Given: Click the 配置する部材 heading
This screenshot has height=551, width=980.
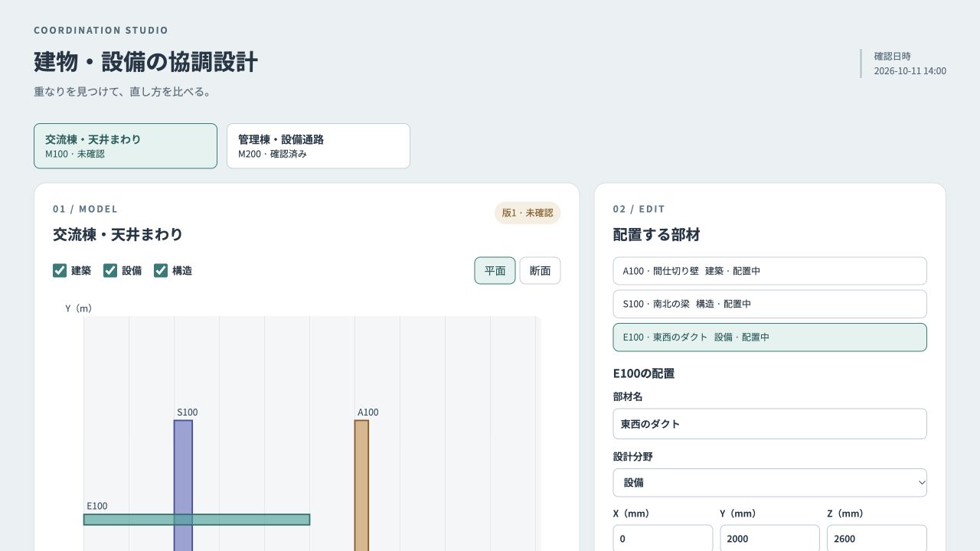Looking at the screenshot, I should tap(657, 235).
